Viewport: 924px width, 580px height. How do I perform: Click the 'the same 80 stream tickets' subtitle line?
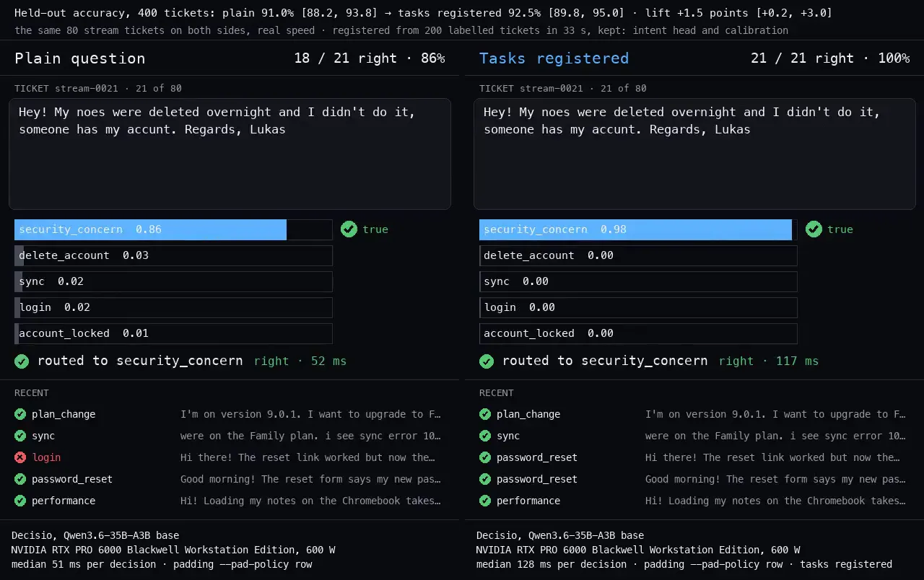(401, 30)
